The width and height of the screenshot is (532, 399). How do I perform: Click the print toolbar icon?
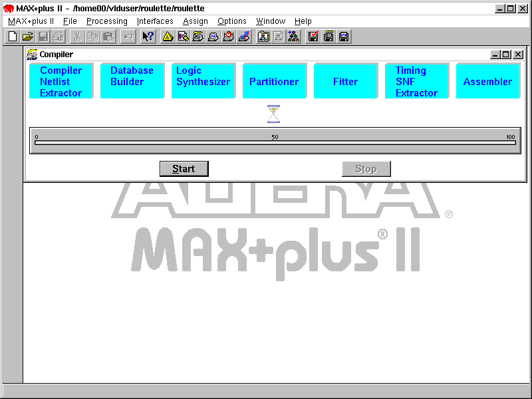coord(59,37)
